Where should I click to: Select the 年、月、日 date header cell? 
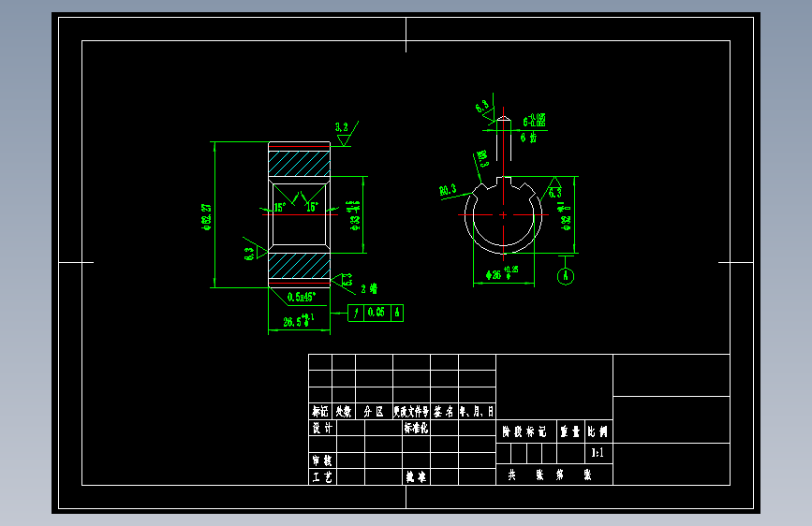click(x=477, y=412)
